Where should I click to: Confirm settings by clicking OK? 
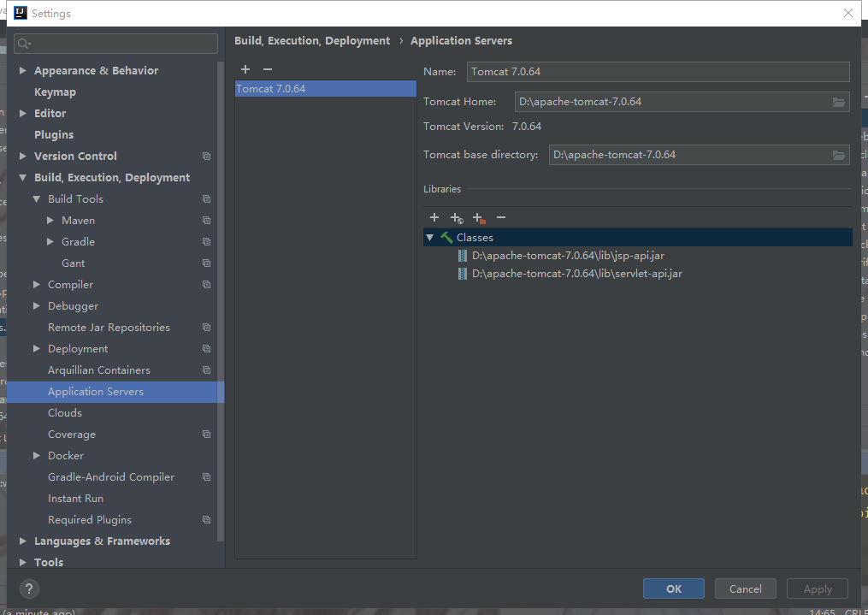(673, 588)
